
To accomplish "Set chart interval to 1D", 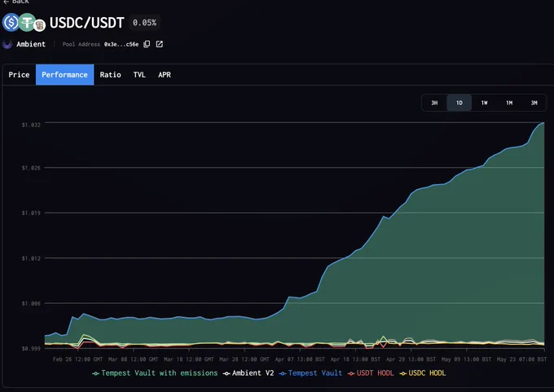I will click(459, 103).
